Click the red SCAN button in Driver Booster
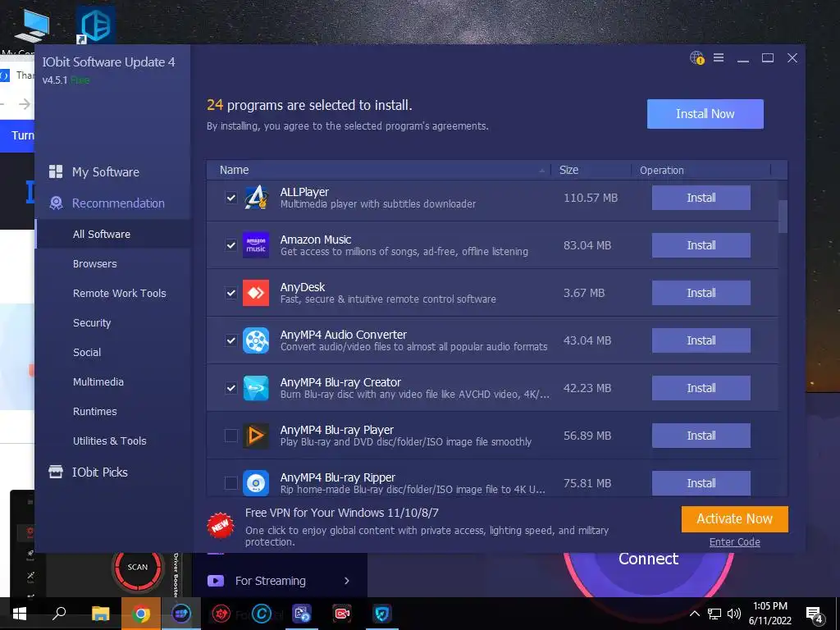This screenshot has height=630, width=840. point(138,567)
